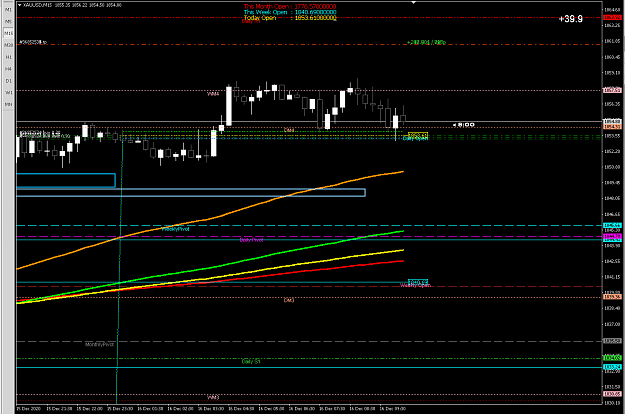The image size is (625, 414).
Task: Switch chart to M5 timeframe
Action: coord(8,22)
